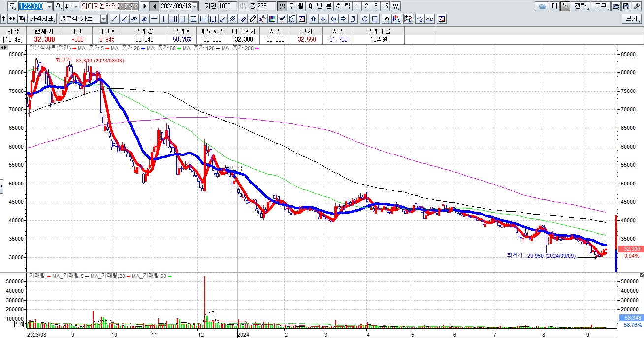Viewport: 644px width, 338px height.
Task: Click the delete-all drawings X icon
Action: 302,18
